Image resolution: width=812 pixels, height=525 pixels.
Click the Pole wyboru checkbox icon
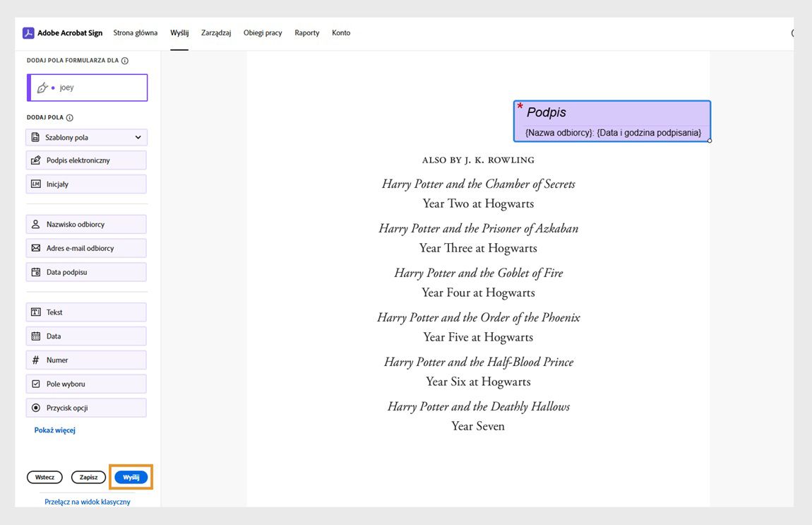36,384
